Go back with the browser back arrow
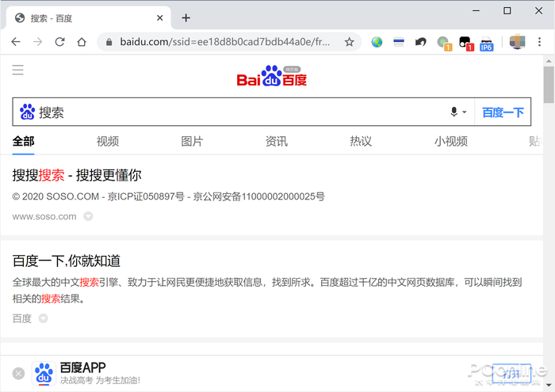 pos(16,42)
